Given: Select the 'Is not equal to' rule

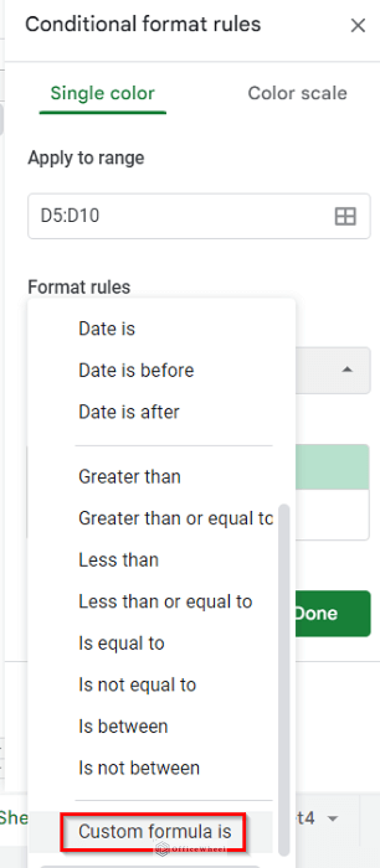Looking at the screenshot, I should [137, 684].
